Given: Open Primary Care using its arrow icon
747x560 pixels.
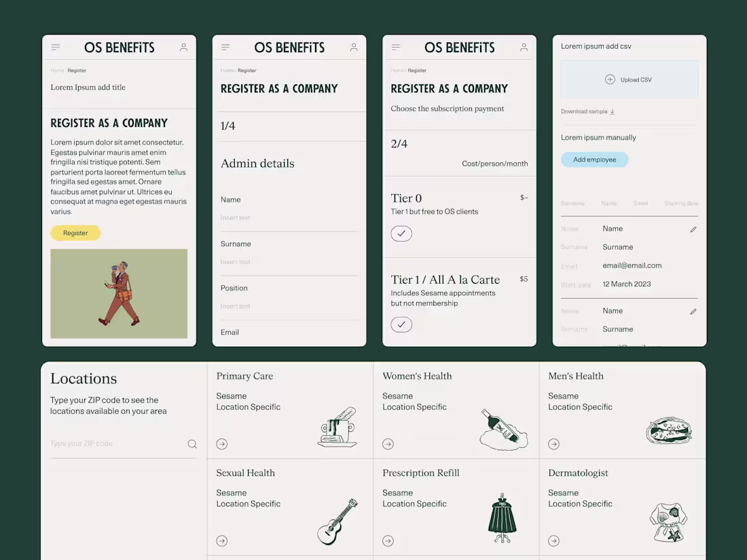Looking at the screenshot, I should [221, 444].
